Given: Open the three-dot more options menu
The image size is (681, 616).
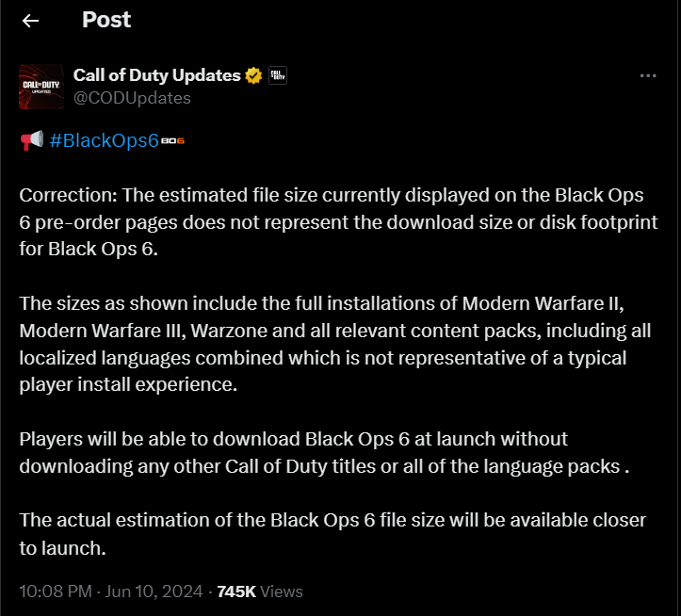Looking at the screenshot, I should pyautogui.click(x=647, y=75).
